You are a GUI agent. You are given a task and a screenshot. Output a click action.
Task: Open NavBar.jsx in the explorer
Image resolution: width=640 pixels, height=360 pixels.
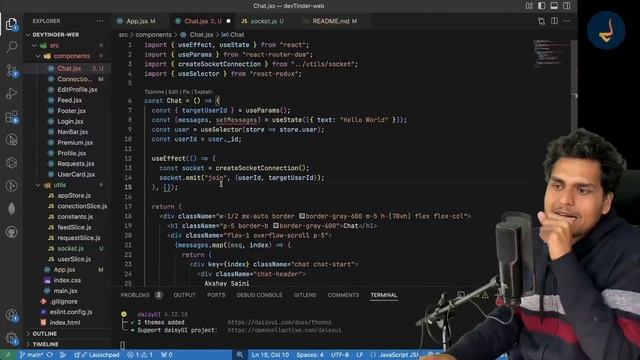(x=73, y=132)
